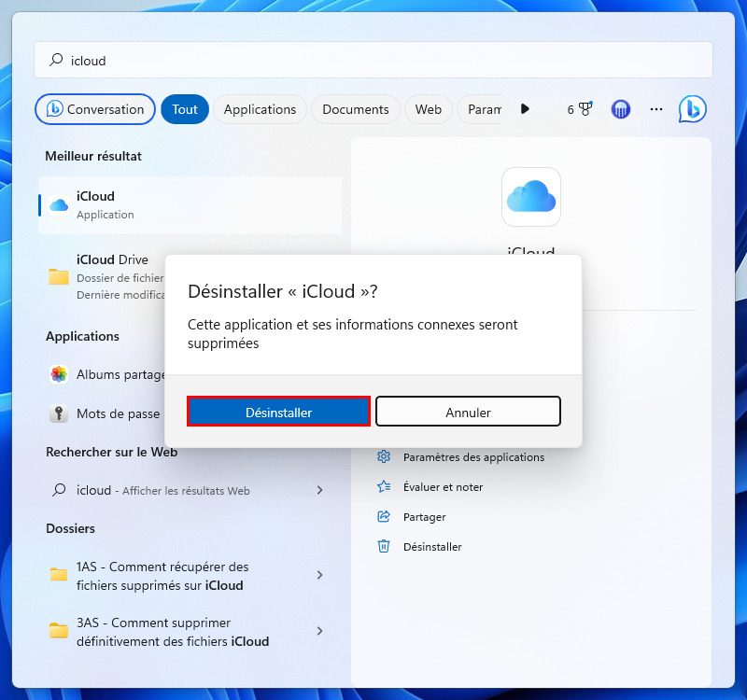This screenshot has height=700, width=747.
Task: Choose Évaluer et noter
Action: [443, 487]
